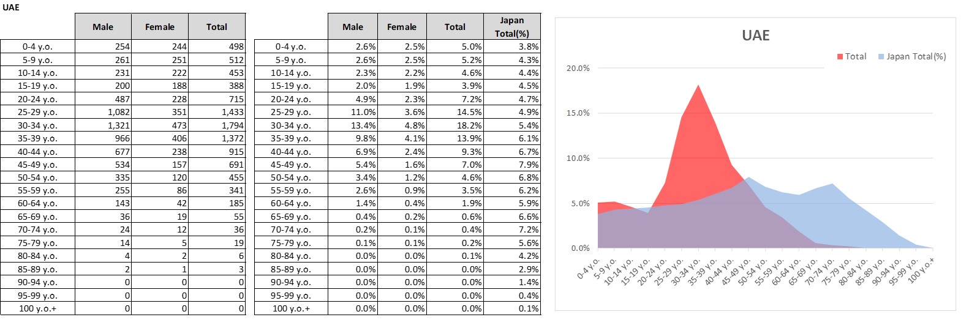Click the cell showing 1,321
Viewport: 980px width, 328px height.
103,125
